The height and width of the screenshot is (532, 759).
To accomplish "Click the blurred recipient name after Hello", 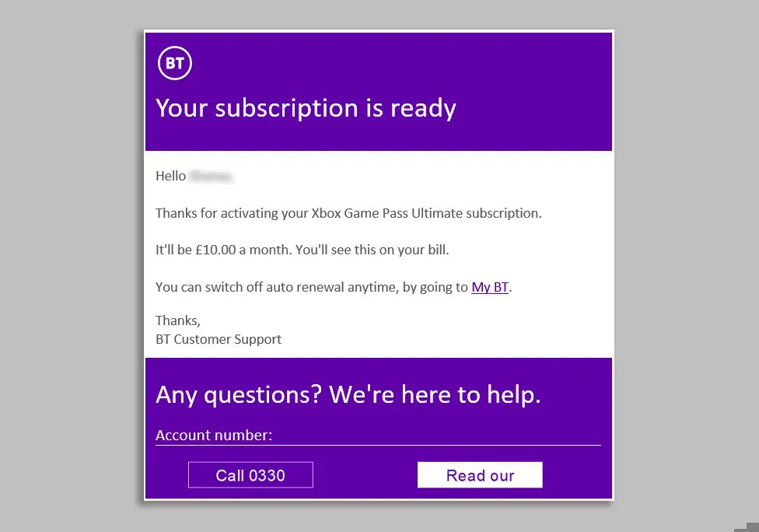I will (211, 177).
